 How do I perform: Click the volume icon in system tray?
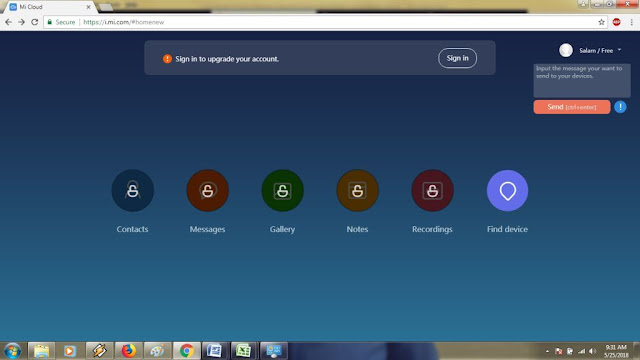[592, 351]
